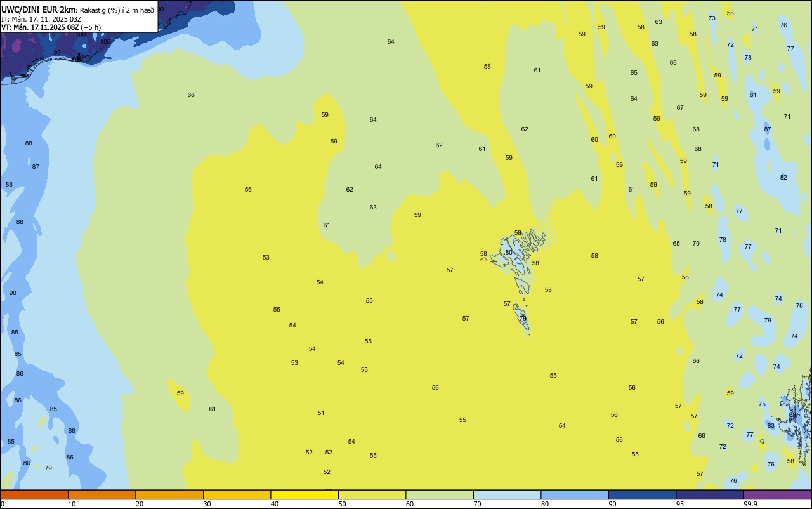Click the '(+5 h)' forecast offset text
The height and width of the screenshot is (509, 812).
(x=91, y=27)
